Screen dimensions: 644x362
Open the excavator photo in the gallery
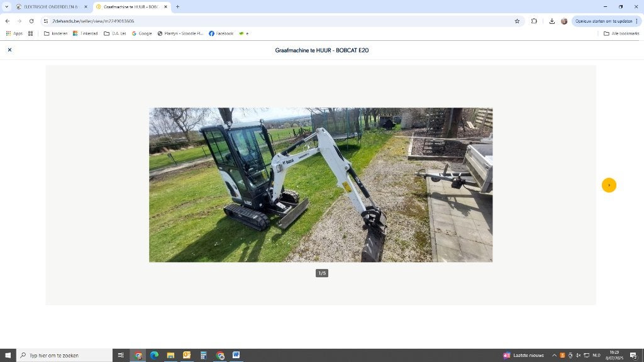pos(320,185)
